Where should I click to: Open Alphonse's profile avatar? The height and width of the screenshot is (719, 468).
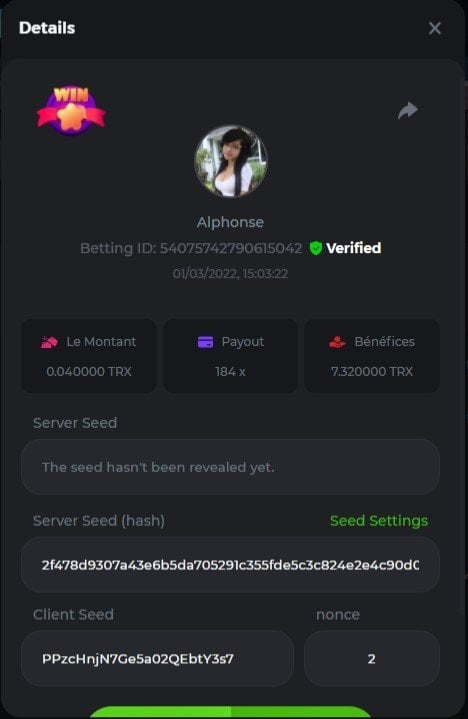coord(231,161)
